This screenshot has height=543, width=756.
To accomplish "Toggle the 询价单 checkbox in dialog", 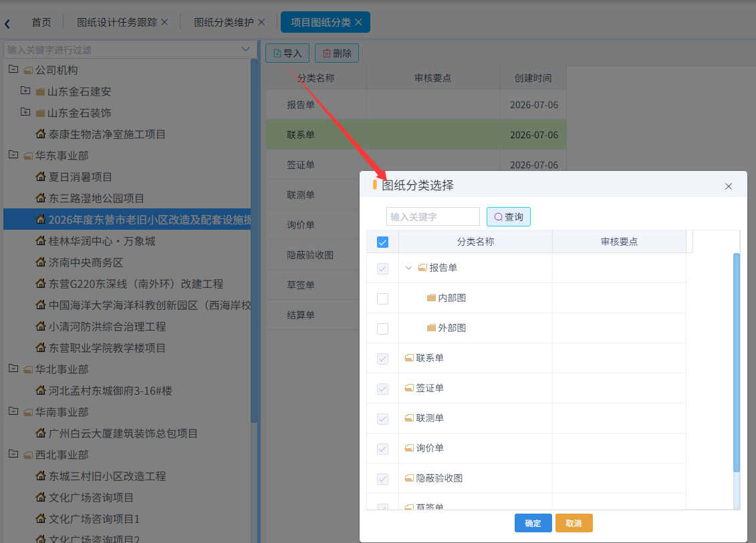I will pos(382,449).
